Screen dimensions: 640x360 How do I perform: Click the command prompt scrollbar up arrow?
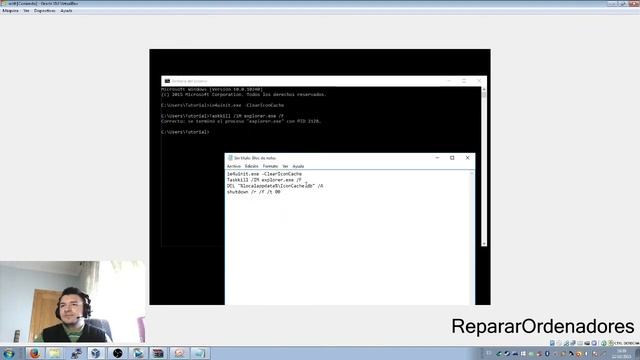coord(484,89)
